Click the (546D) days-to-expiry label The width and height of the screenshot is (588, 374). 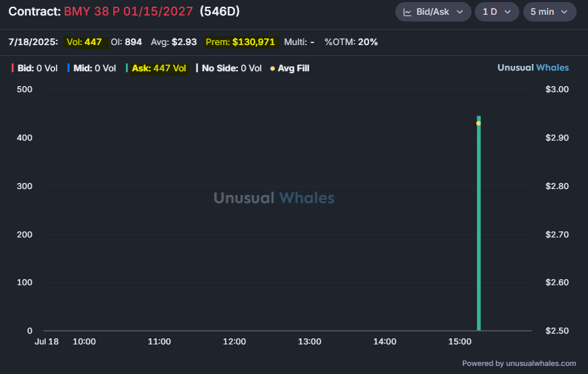click(x=220, y=11)
